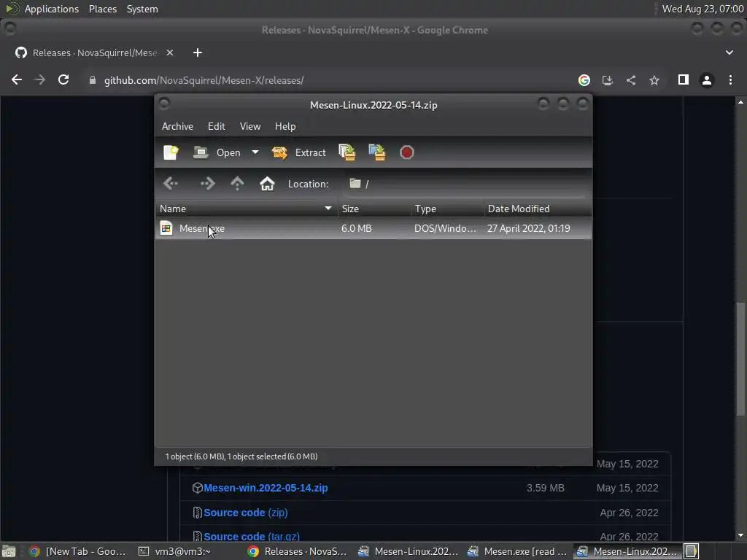Close the Releases NovaSquirrel tab
Viewport: 747px width, 560px height.
coord(169,52)
